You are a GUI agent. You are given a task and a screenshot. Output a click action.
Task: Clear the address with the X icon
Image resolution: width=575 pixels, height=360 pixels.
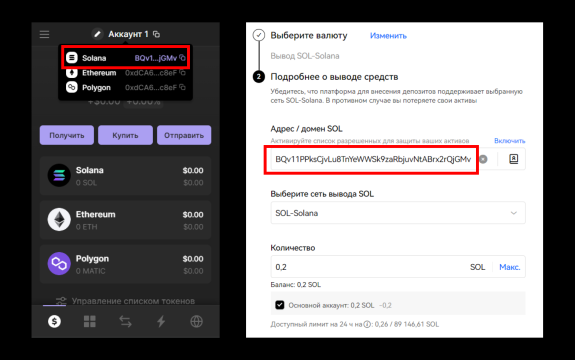point(483,159)
